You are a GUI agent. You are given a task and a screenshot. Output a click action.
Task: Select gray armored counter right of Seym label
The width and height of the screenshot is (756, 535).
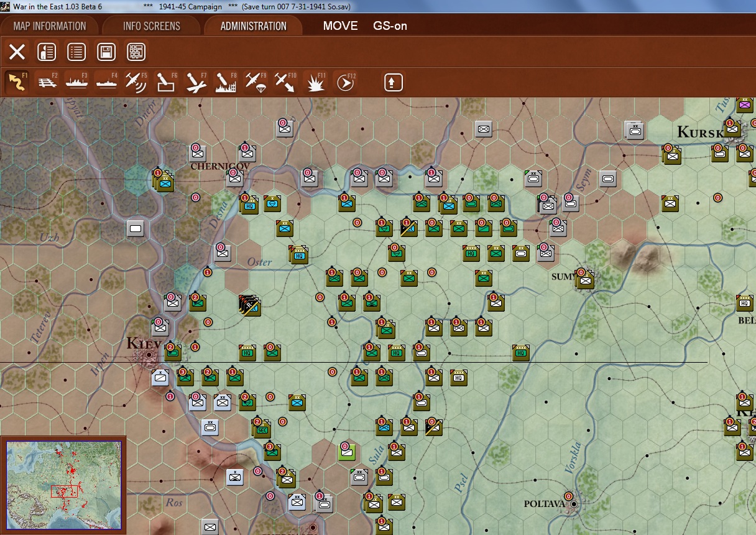pos(607,179)
